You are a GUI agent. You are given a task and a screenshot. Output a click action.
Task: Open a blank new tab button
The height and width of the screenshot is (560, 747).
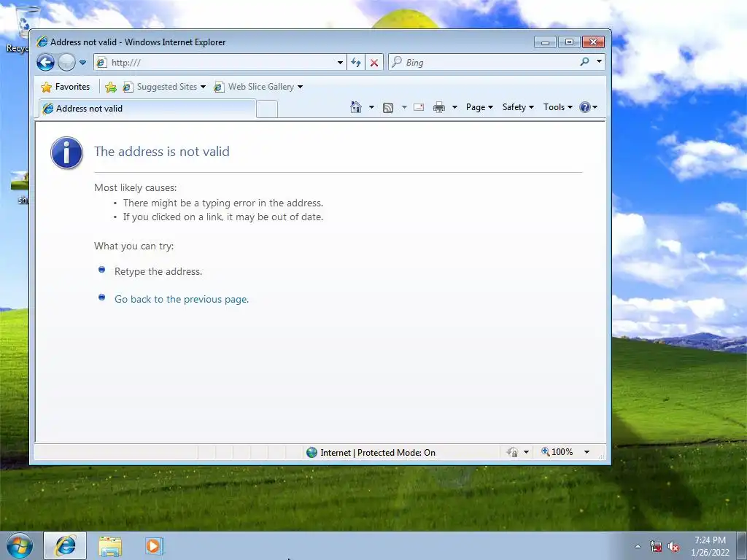point(267,109)
